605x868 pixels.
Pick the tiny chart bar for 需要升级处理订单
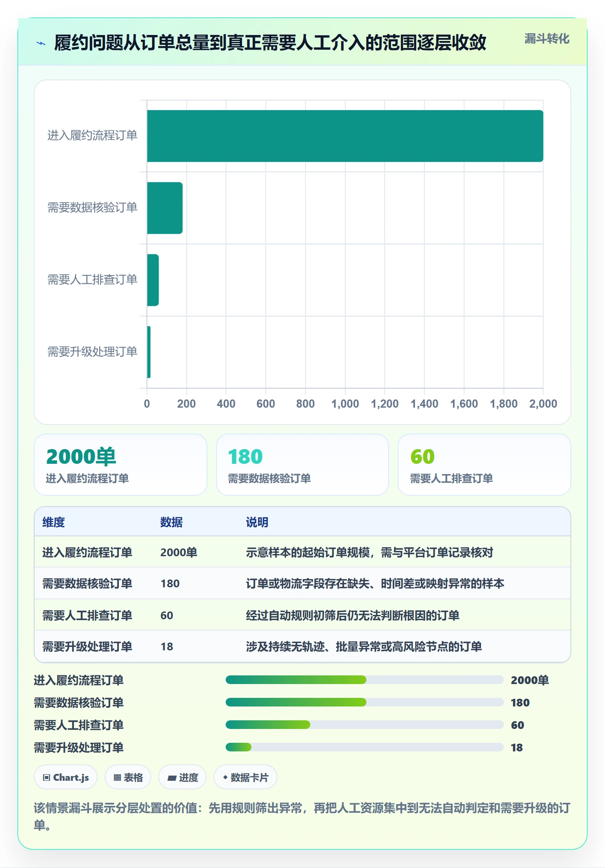click(149, 352)
